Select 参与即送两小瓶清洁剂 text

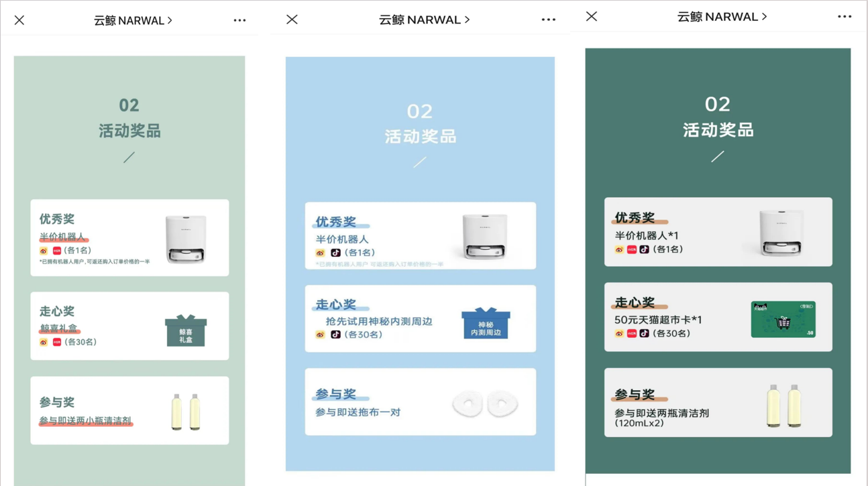tap(85, 421)
